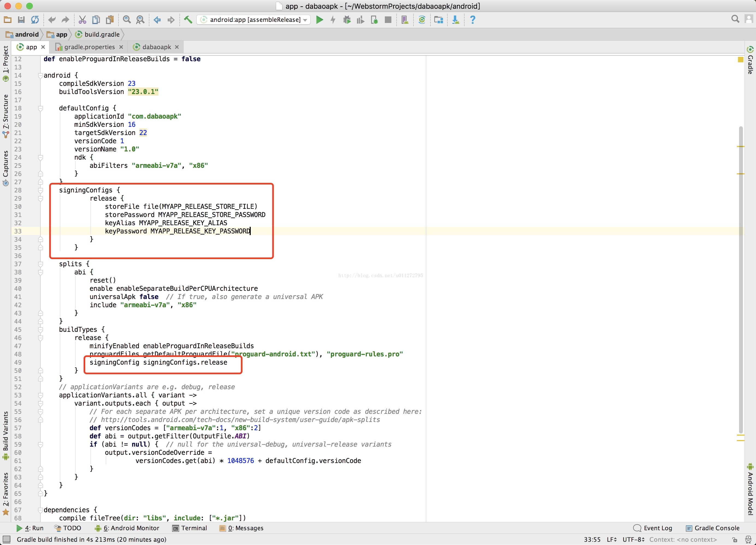The height and width of the screenshot is (545, 756).
Task: Click the Hector inspector icon in status bar
Action: [x=748, y=540]
